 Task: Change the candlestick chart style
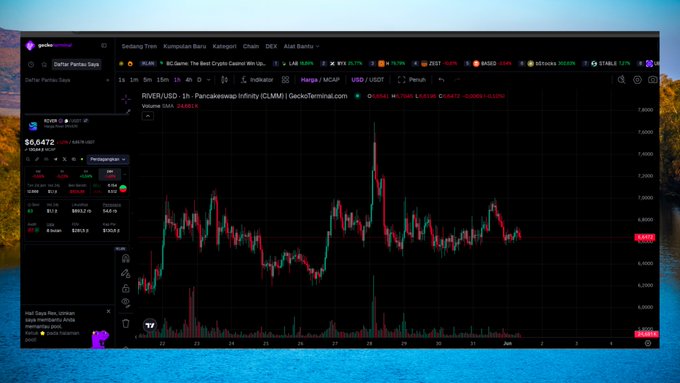[x=224, y=80]
